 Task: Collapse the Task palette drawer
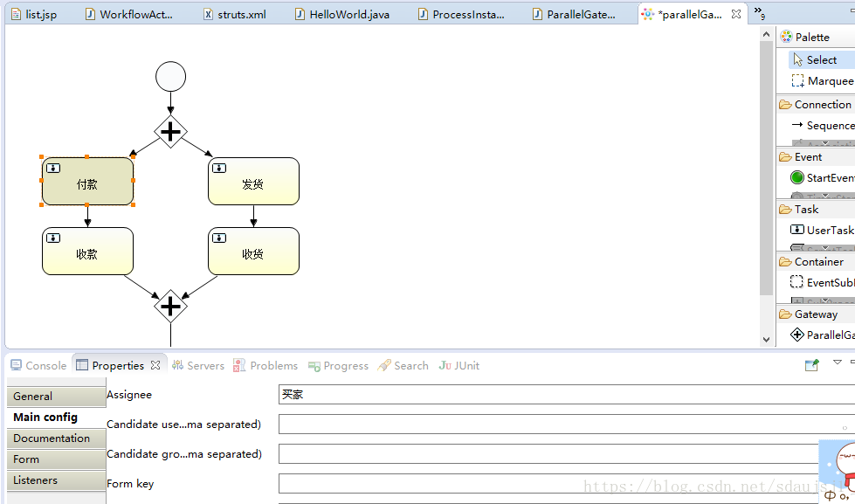coord(816,209)
